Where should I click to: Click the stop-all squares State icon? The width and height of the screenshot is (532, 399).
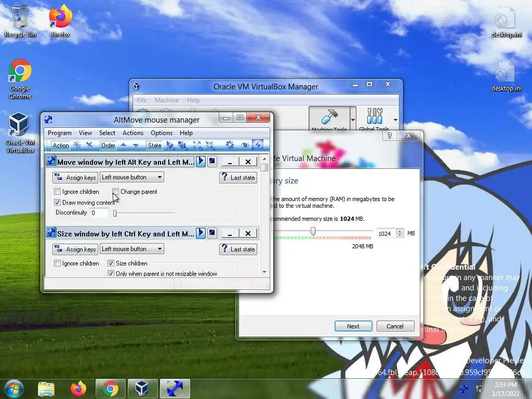[183, 145]
